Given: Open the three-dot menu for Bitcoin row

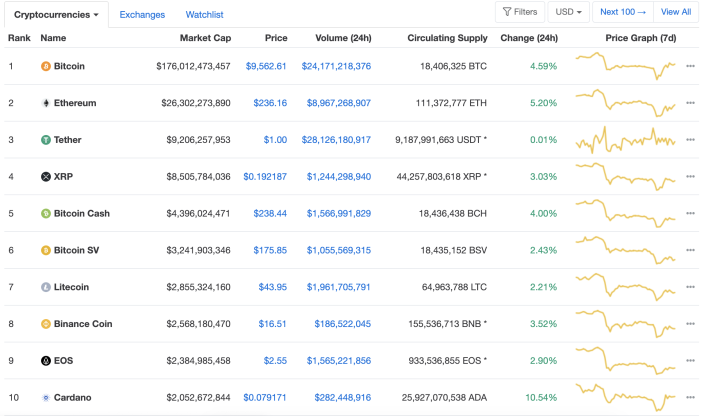Looking at the screenshot, I should coord(690,66).
